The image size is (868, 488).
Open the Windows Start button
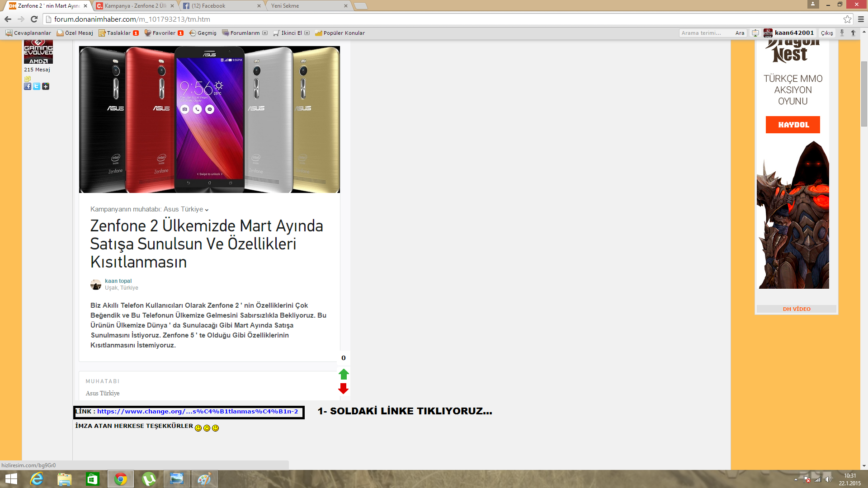pos(11,479)
